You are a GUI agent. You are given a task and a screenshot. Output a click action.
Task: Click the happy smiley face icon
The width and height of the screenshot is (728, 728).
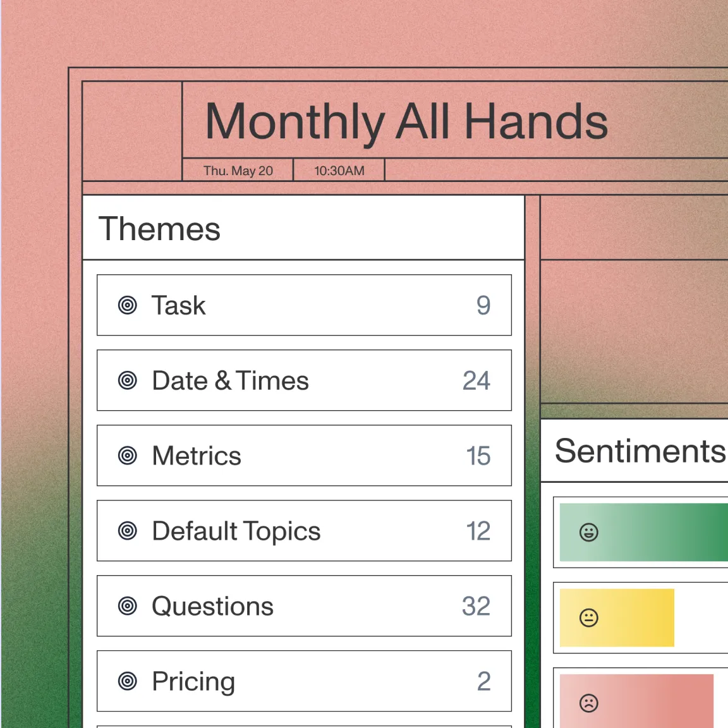pos(588,532)
